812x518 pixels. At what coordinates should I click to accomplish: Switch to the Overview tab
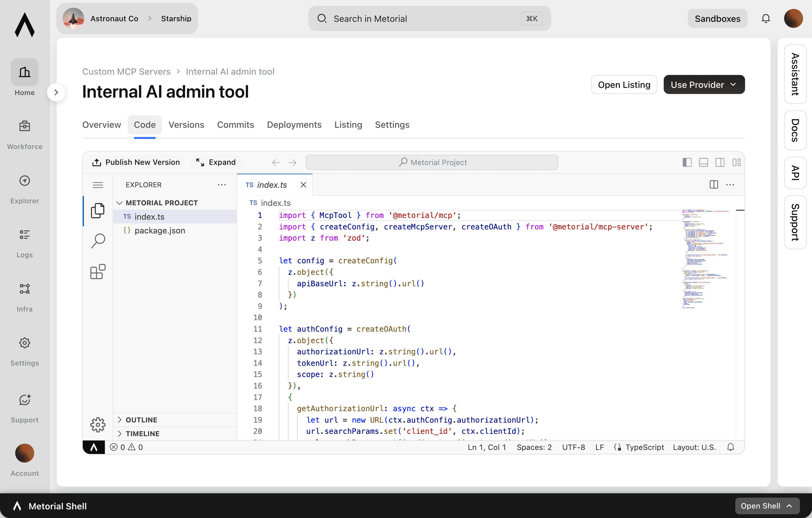point(101,125)
